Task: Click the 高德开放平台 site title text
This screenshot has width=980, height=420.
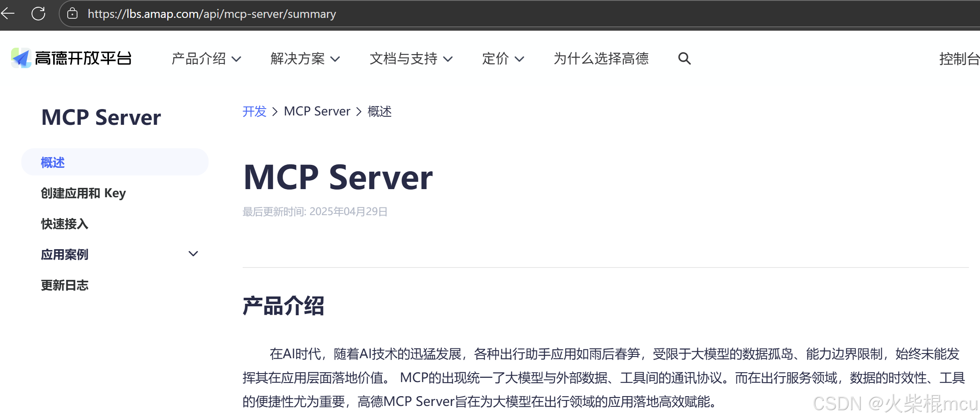Action: [83, 58]
